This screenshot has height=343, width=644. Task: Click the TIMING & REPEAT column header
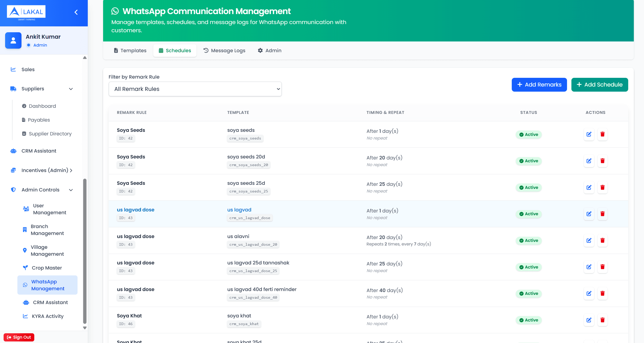coord(385,112)
